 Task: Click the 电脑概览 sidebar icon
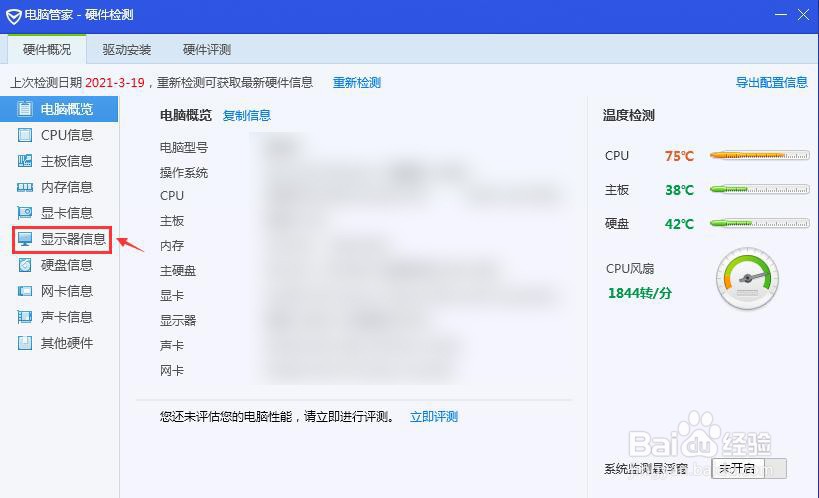pyautogui.click(x=25, y=109)
